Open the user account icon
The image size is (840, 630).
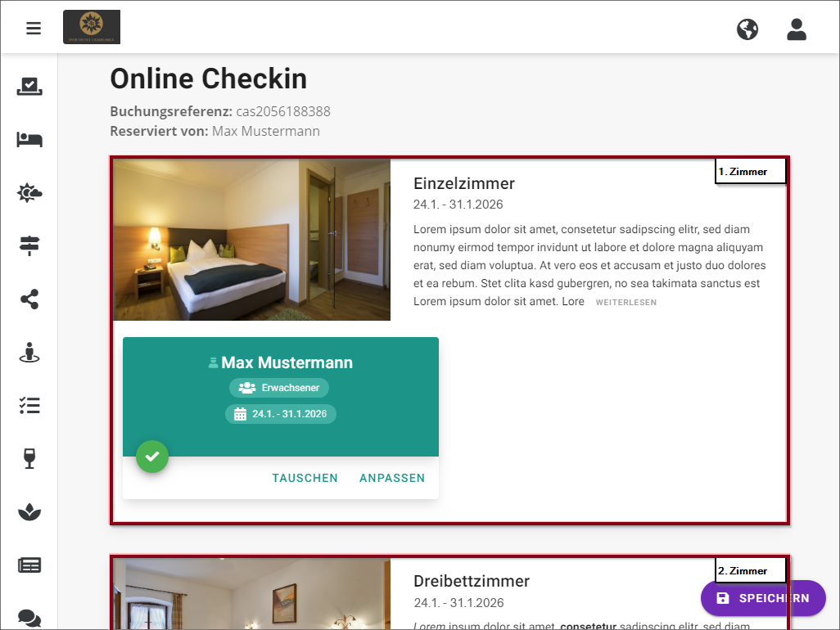(796, 29)
